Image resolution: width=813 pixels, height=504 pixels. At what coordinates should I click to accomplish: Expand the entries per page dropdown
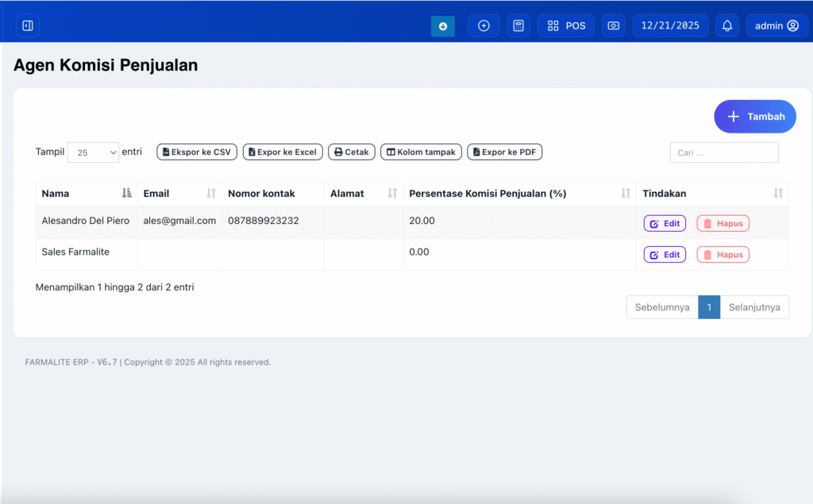point(93,152)
